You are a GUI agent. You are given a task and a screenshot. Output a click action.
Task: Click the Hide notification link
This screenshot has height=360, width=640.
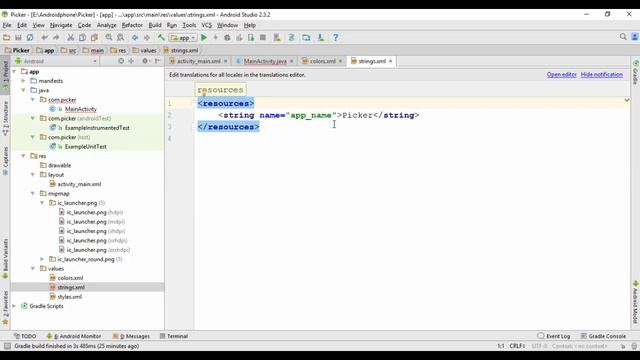click(x=602, y=75)
